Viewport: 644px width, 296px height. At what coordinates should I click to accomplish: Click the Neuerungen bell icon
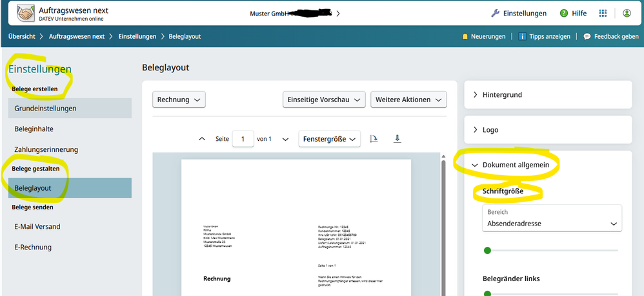point(465,37)
